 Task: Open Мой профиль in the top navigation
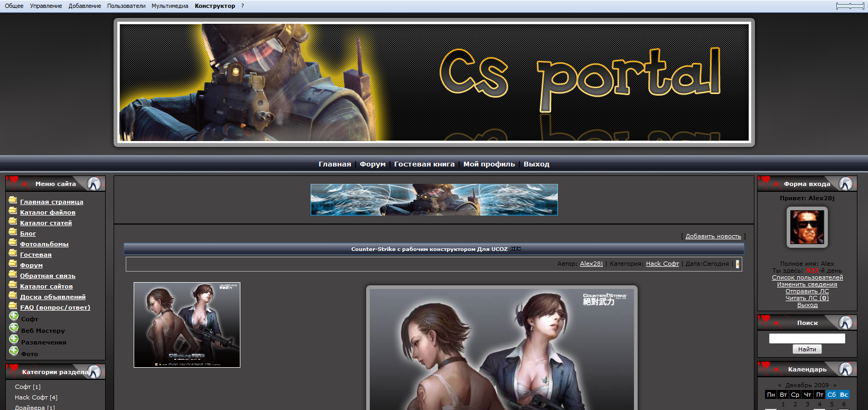pos(489,164)
